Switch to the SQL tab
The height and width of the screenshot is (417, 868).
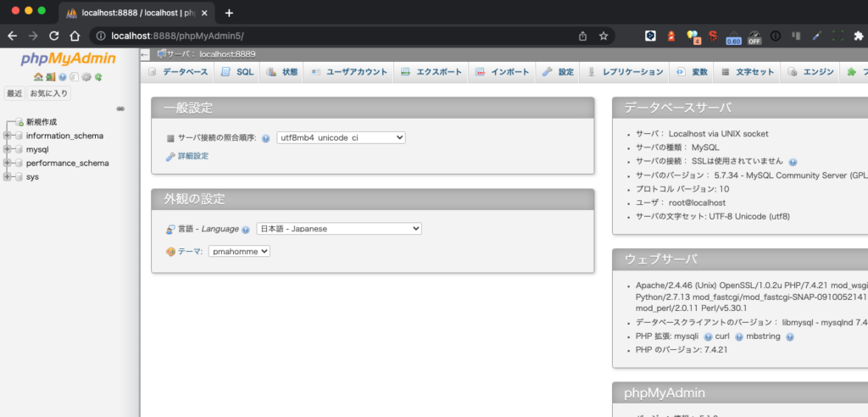(237, 72)
